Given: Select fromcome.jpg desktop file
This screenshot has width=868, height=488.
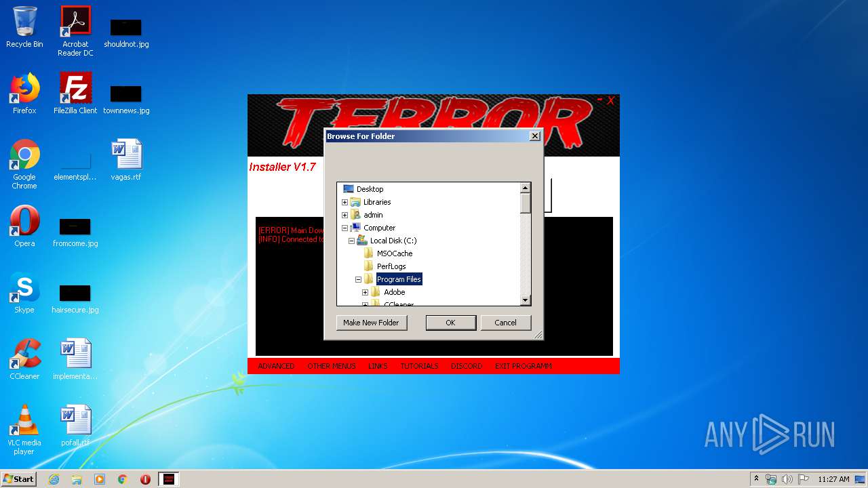Looking at the screenshot, I should click(x=75, y=232).
